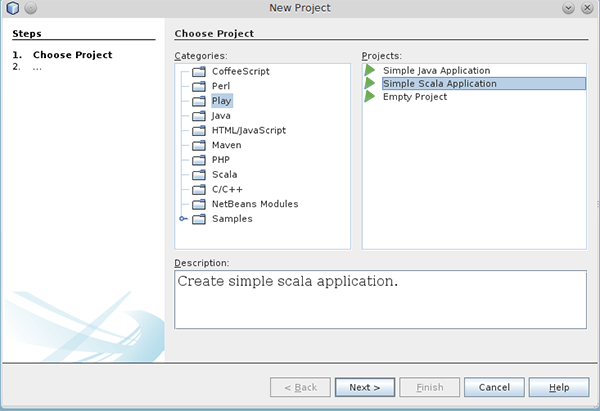Click the Perl folder icon

click(199, 86)
